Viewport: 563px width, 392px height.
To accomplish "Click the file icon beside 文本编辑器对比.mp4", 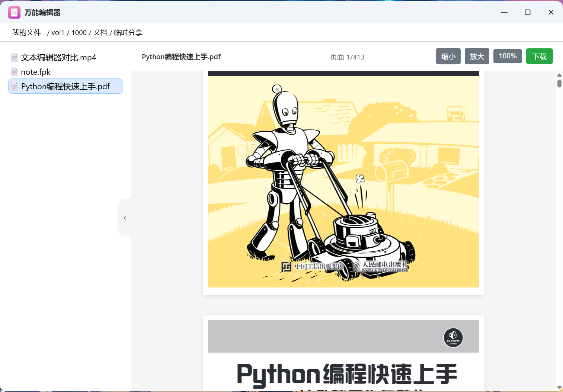I will click(15, 57).
